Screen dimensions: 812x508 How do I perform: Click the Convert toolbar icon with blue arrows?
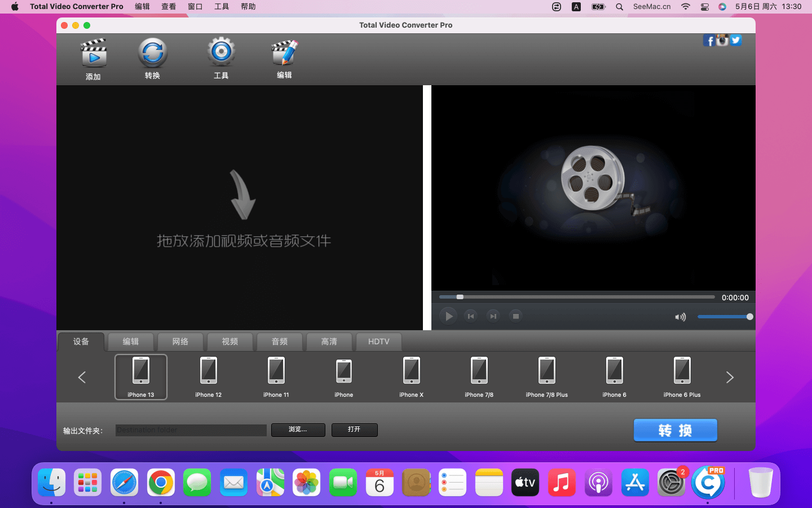[x=152, y=53]
